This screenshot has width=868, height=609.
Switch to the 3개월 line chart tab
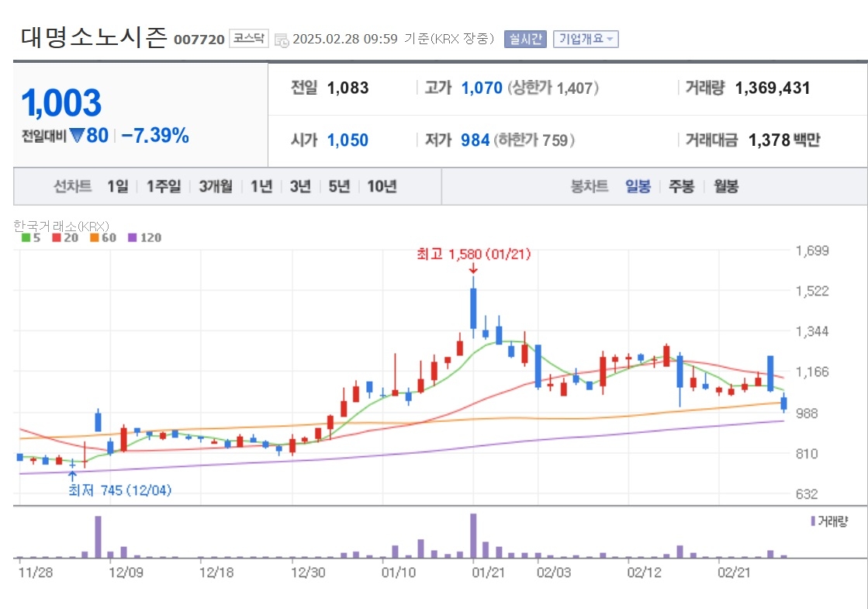tap(216, 186)
